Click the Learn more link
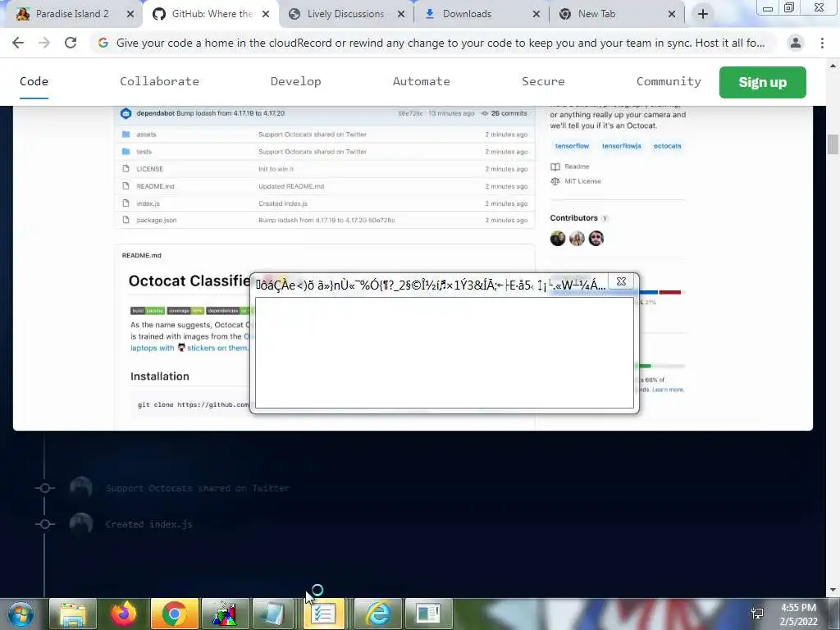The height and width of the screenshot is (630, 840). click(x=668, y=390)
